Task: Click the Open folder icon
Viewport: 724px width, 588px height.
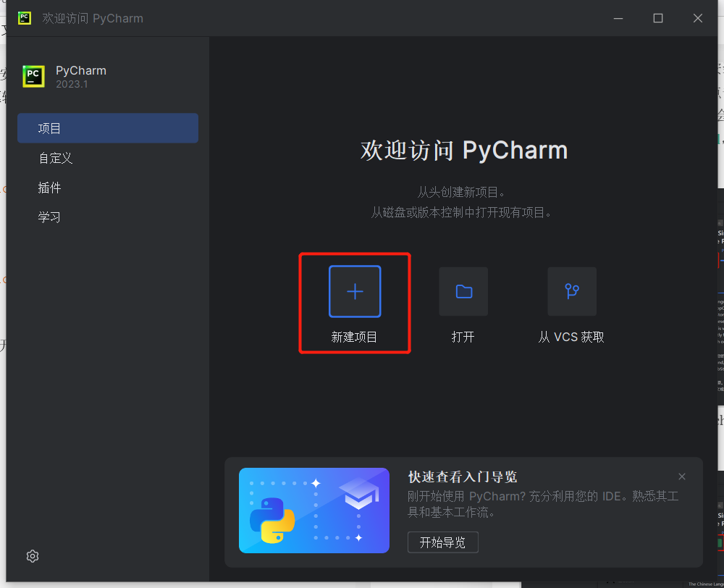Action: (x=463, y=291)
